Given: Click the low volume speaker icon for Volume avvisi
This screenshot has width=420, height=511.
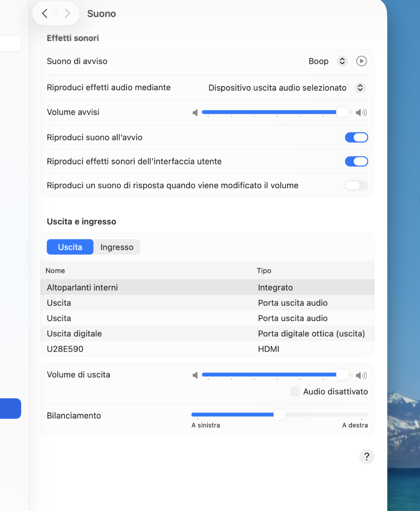Looking at the screenshot, I should [195, 113].
